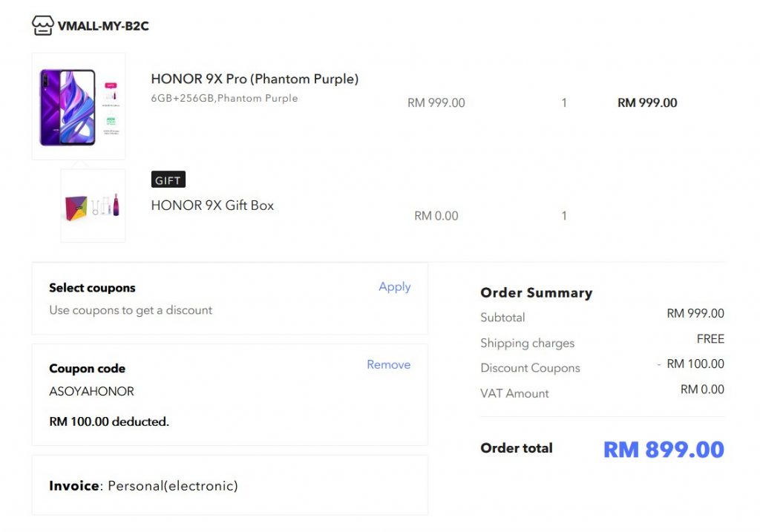
Task: Open the HONOR 9X Gift Box thumbnail
Action: coord(93,206)
